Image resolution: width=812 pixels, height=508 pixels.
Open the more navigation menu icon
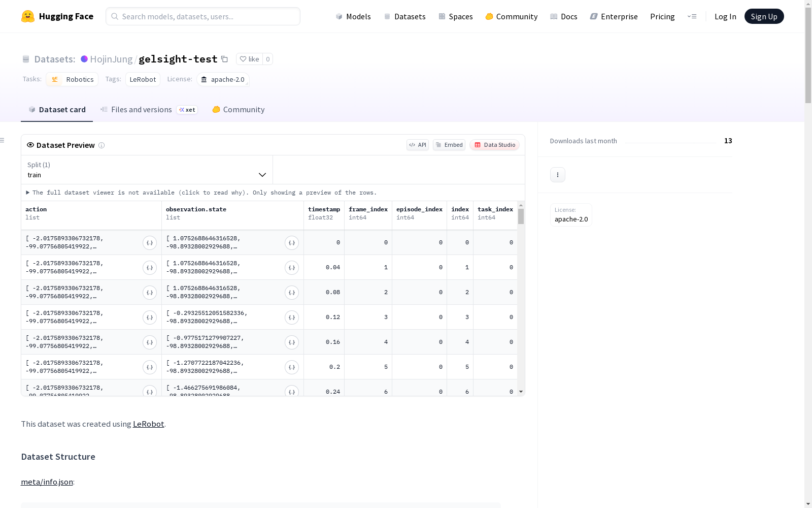pos(692,16)
